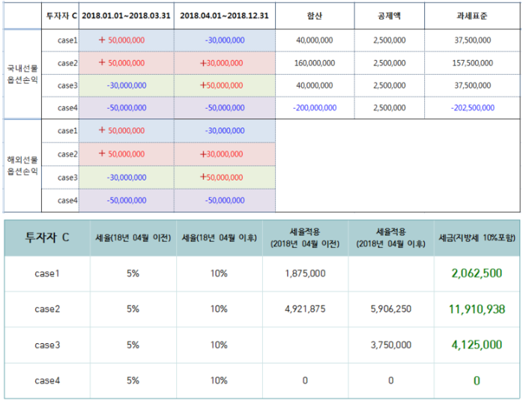Click the 합산 column header

(313, 16)
